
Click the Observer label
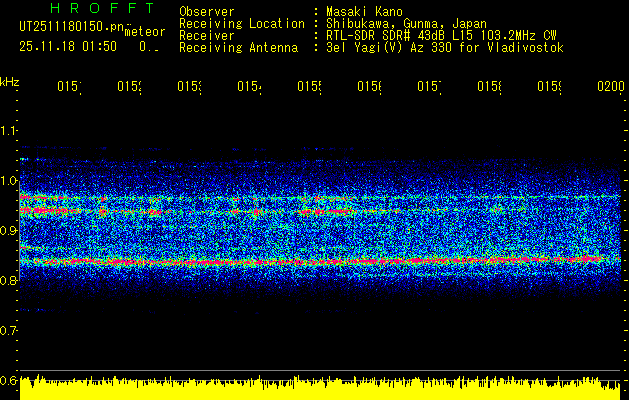pyautogui.click(x=207, y=12)
